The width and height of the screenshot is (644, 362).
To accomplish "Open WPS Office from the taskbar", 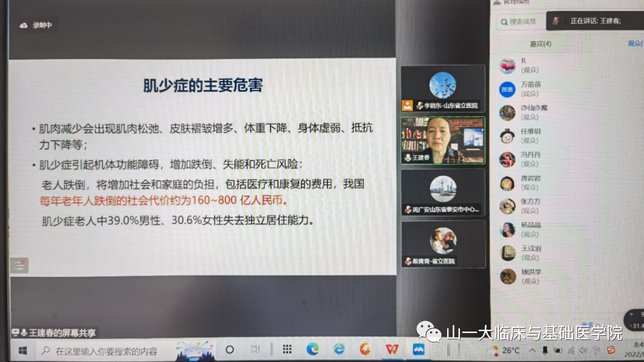I will 392,349.
